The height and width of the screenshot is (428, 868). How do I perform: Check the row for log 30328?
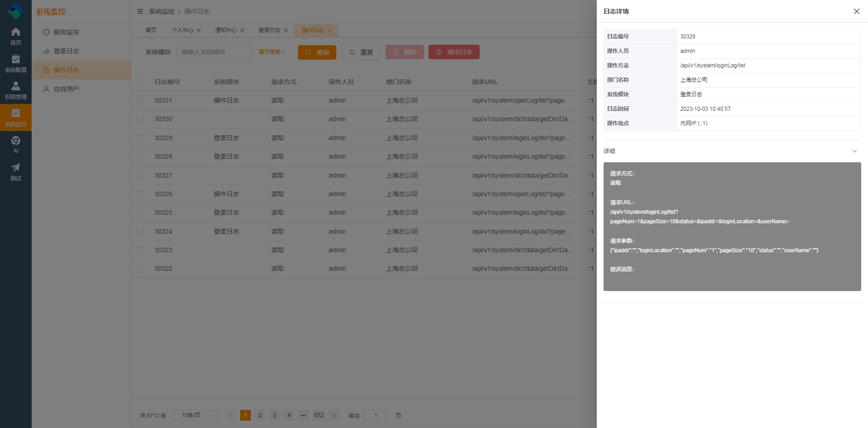(x=140, y=157)
